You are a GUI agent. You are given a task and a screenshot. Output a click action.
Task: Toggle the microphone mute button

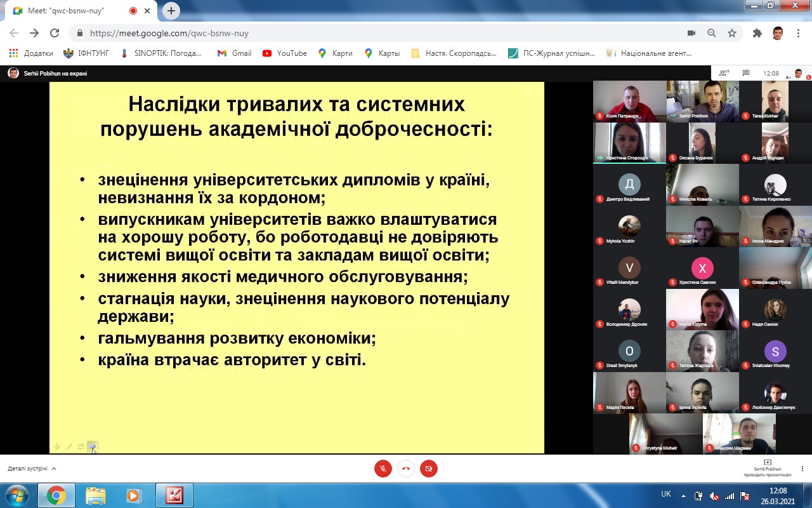[383, 469]
